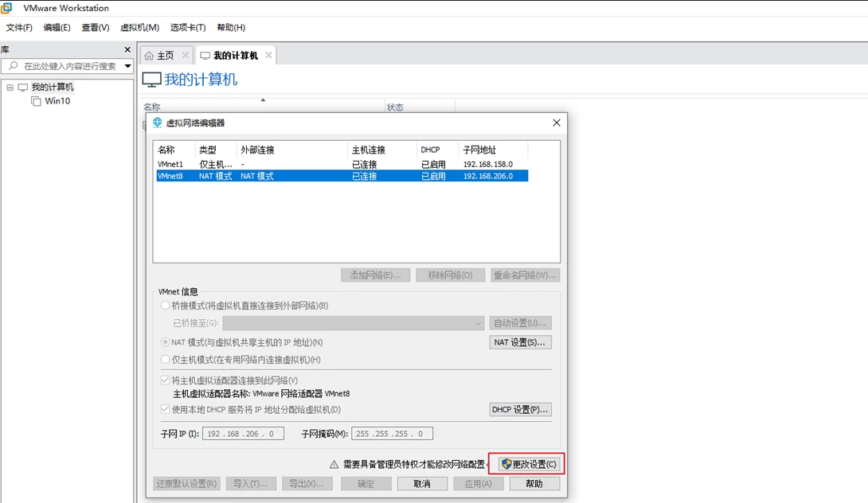
Task: Click 帮助 button in dialog
Action: 534,484
